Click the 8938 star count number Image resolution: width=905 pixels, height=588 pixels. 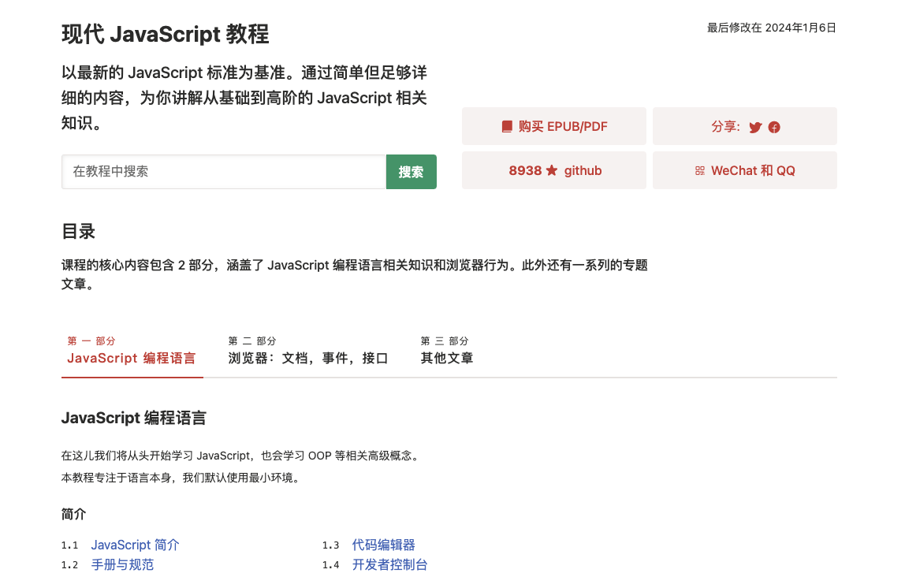coord(525,171)
